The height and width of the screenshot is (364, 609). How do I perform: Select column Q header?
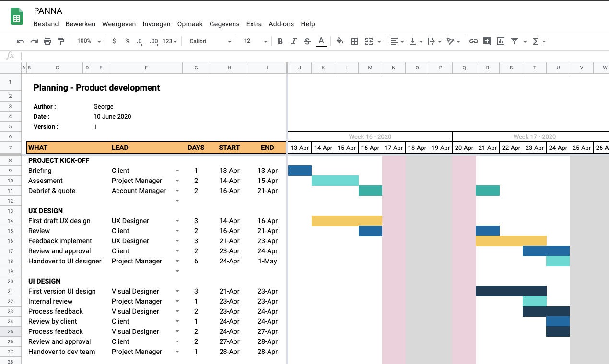[x=464, y=68]
